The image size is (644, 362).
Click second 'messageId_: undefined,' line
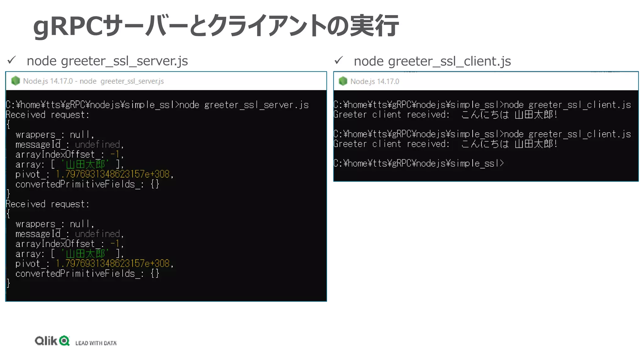point(69,234)
